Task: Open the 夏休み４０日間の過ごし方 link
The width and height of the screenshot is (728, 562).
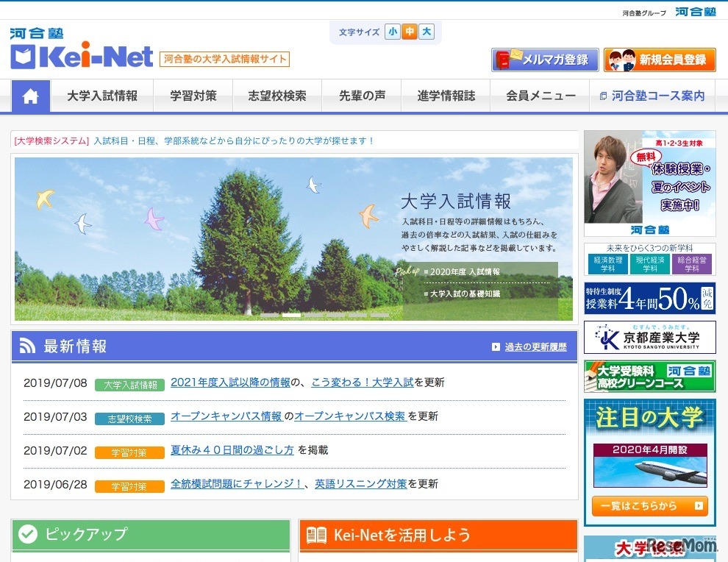Action: (x=231, y=449)
